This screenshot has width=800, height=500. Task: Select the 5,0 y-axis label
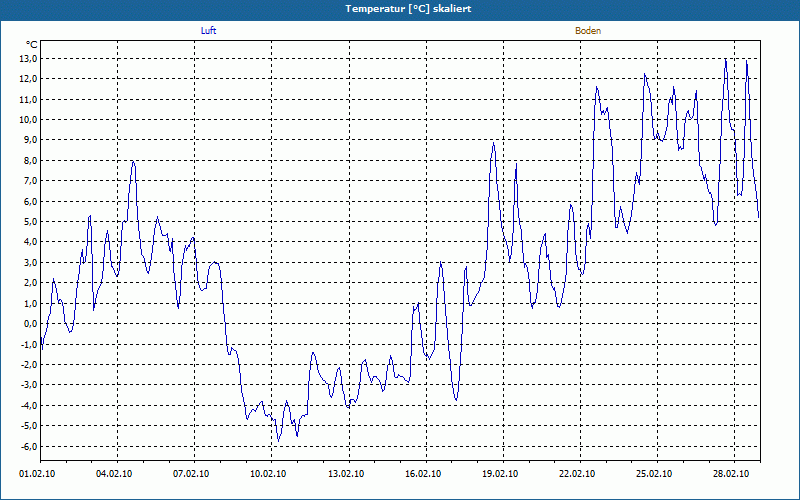pos(30,222)
